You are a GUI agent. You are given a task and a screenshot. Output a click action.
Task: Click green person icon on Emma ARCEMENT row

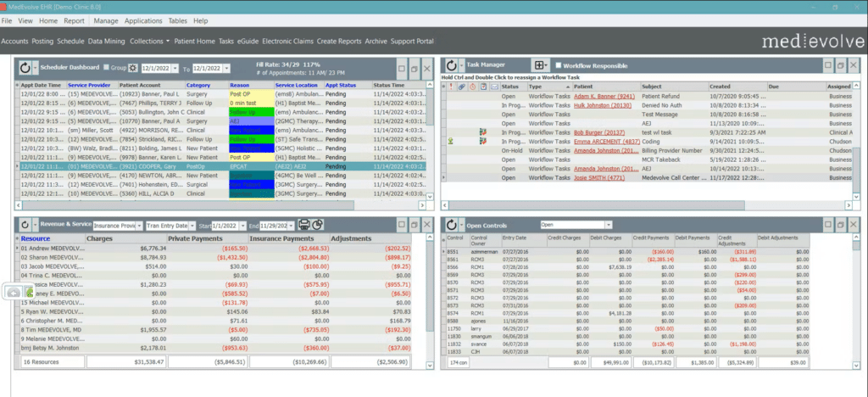(x=451, y=141)
